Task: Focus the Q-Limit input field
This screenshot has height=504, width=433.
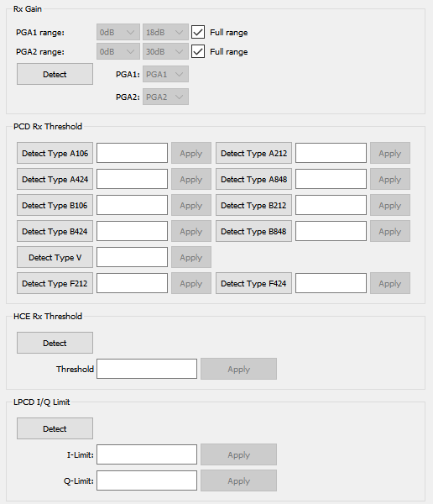Action: tap(147, 480)
